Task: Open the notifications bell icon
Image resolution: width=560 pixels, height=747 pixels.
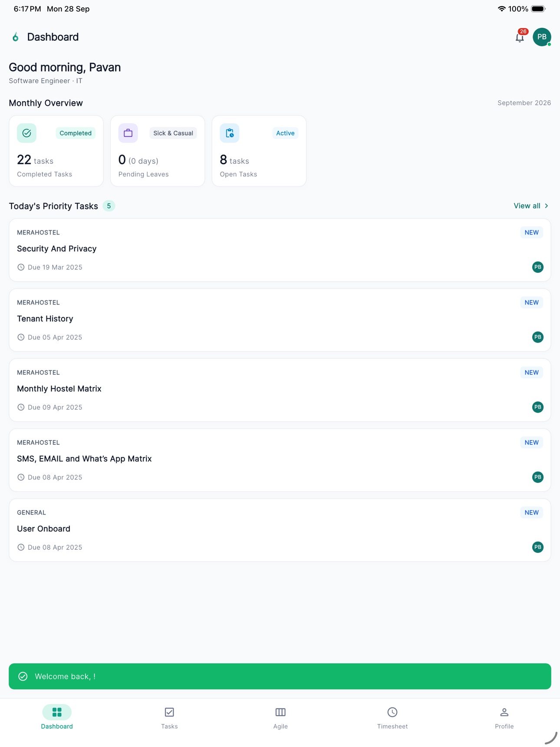Action: tap(520, 37)
